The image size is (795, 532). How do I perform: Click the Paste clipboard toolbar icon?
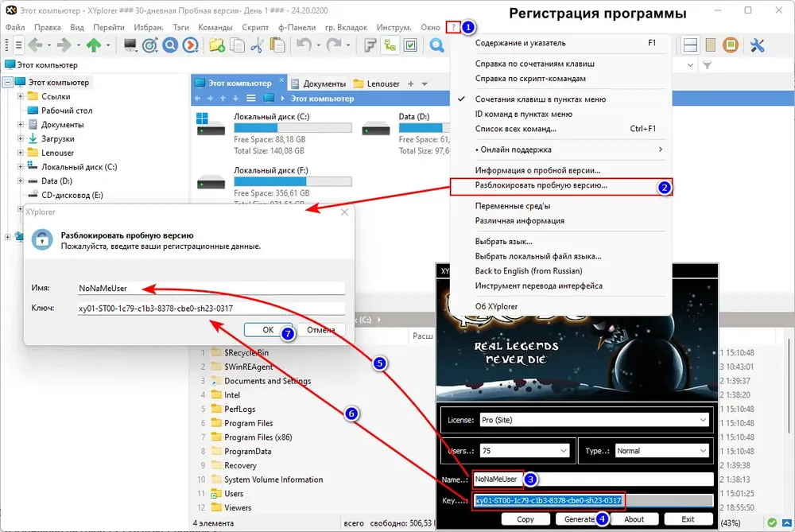tap(275, 45)
